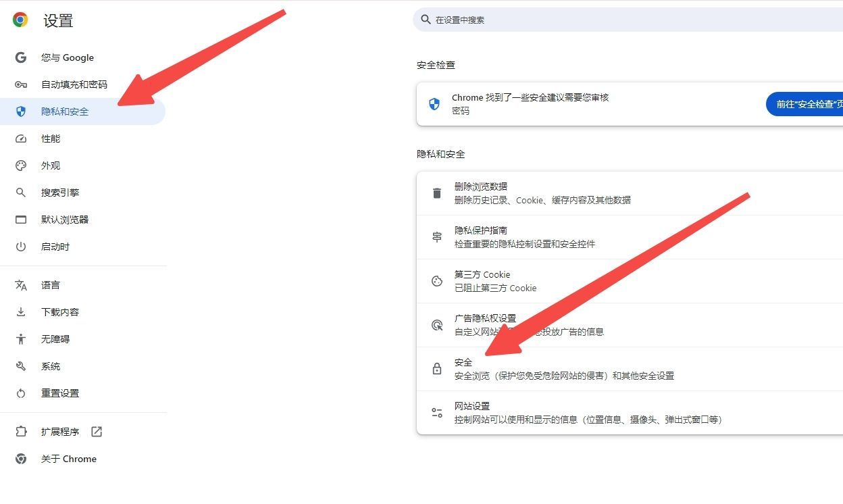Click the power icon for 启动时
This screenshot has height=504, width=843.
click(21, 247)
